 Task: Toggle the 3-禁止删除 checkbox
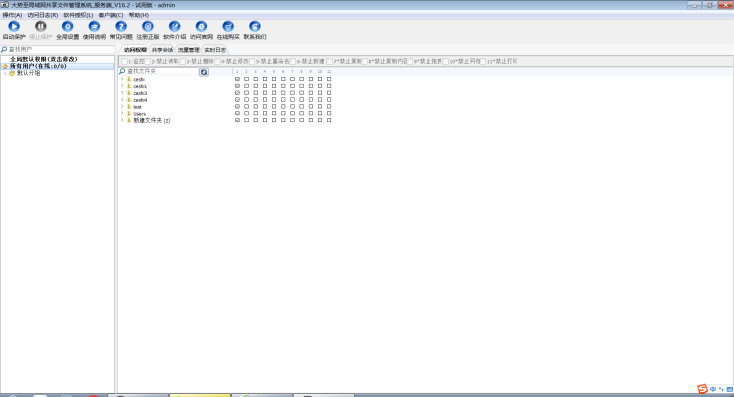pos(183,61)
